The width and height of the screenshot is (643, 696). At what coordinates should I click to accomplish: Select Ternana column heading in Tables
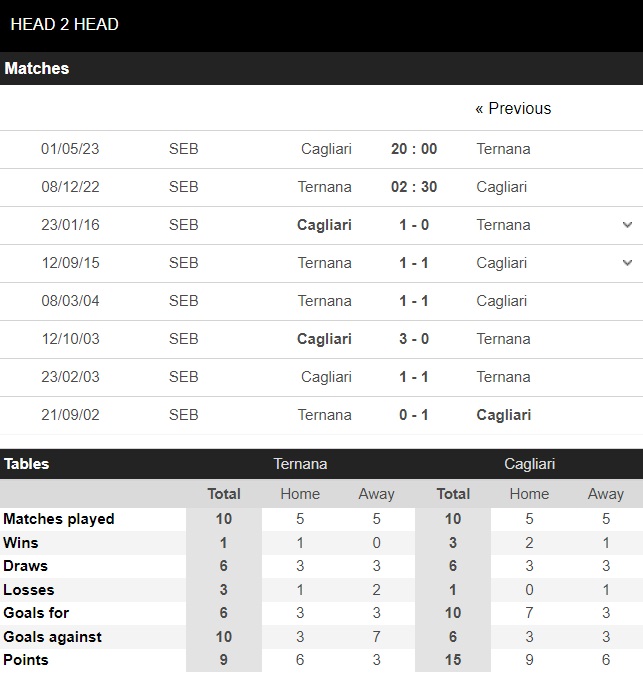pos(300,464)
